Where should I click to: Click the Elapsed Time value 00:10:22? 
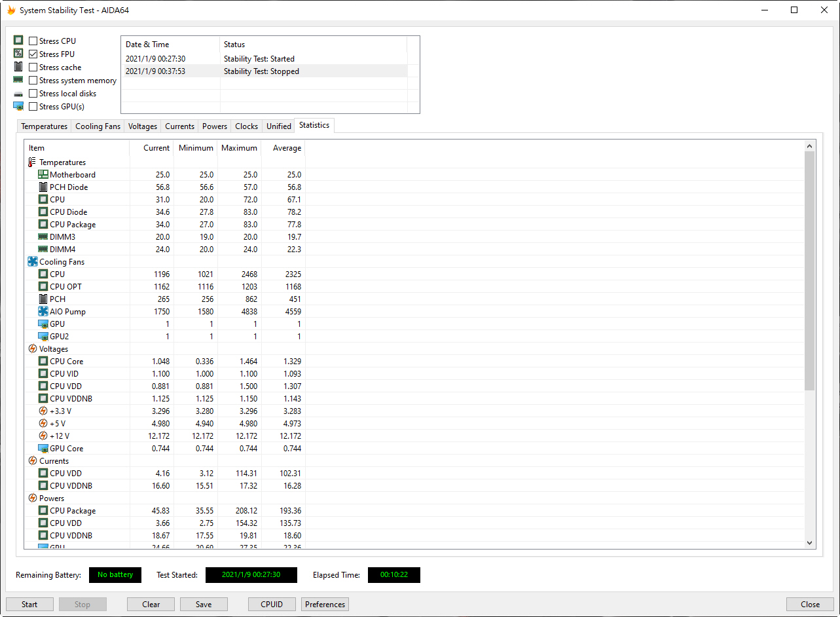[394, 575]
